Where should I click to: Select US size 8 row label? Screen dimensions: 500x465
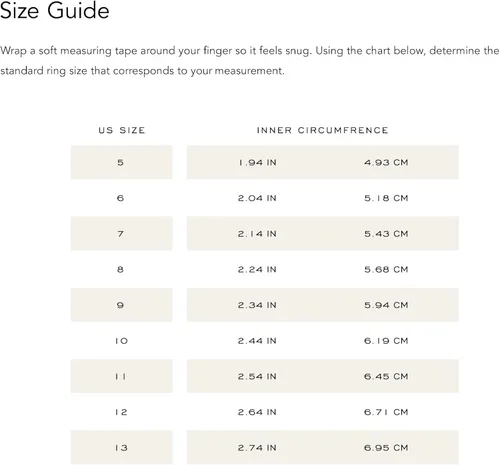tap(120, 269)
